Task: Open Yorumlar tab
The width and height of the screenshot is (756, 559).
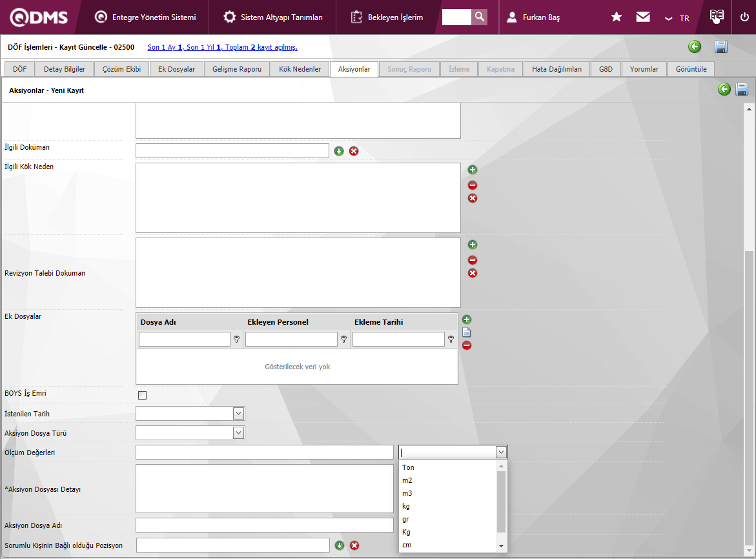Action: (644, 69)
